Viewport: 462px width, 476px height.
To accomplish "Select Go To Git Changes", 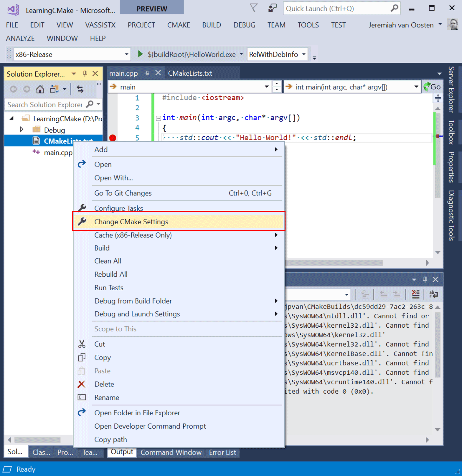I will click(179, 193).
